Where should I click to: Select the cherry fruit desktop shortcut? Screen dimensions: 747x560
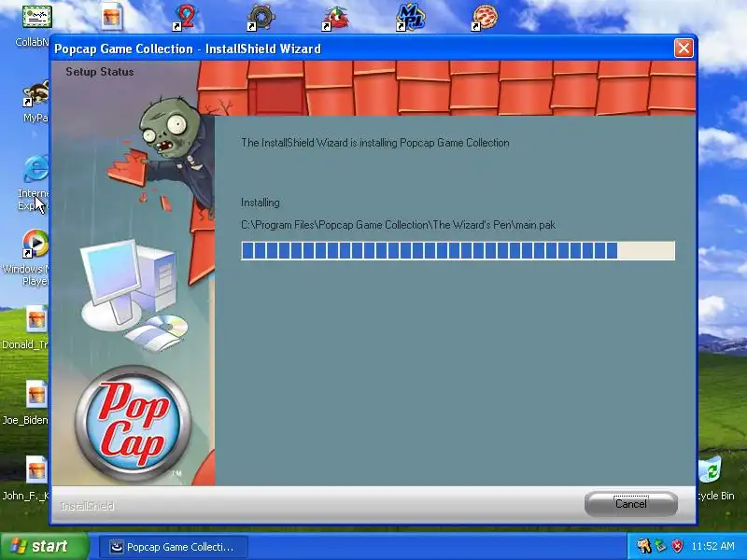pos(335,18)
